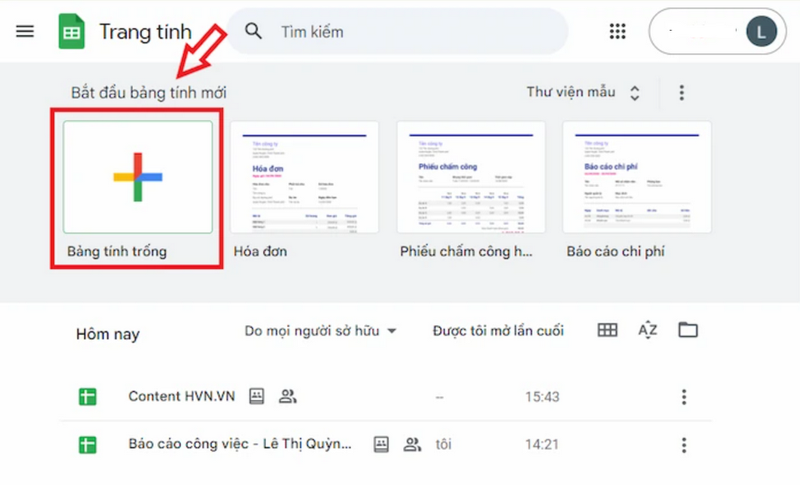Open template section more options menu
This screenshot has width=800, height=485.
[682, 93]
